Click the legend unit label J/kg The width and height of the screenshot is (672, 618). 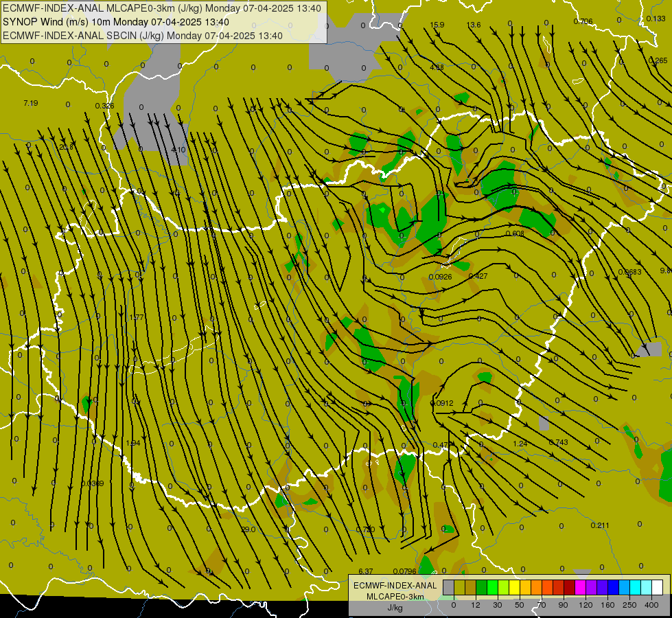click(395, 608)
